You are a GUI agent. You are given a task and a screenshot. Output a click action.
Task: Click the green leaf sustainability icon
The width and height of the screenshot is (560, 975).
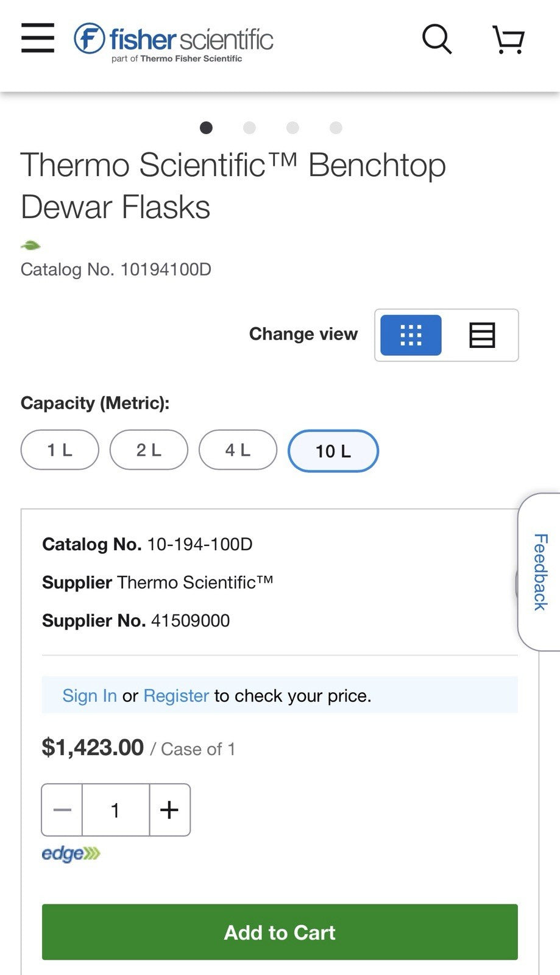[30, 246]
